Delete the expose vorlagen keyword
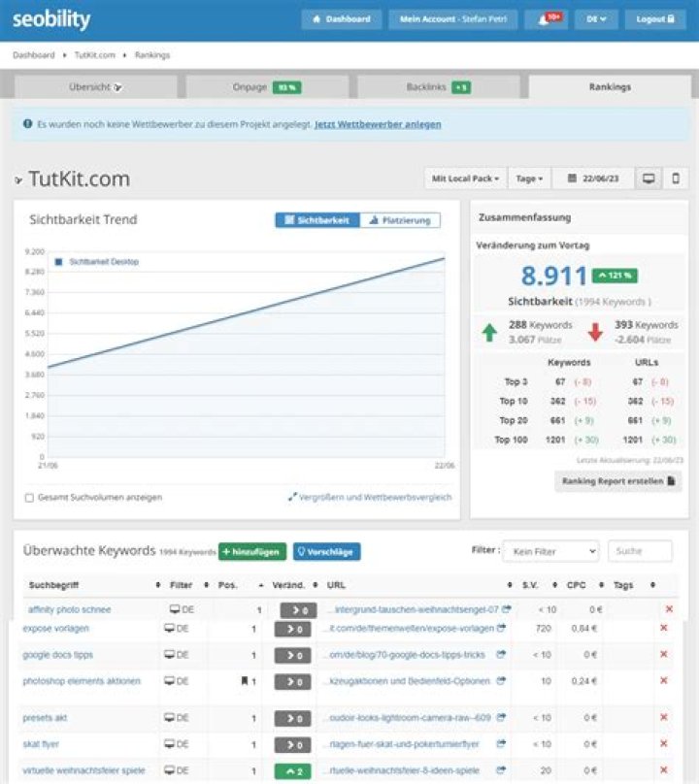This screenshot has width=699, height=784. click(x=664, y=629)
